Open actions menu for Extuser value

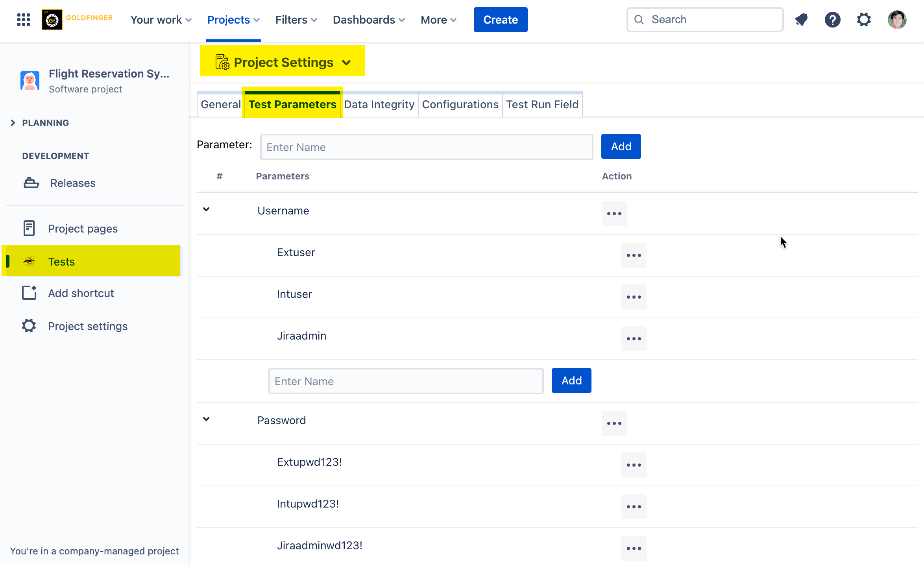click(x=634, y=255)
